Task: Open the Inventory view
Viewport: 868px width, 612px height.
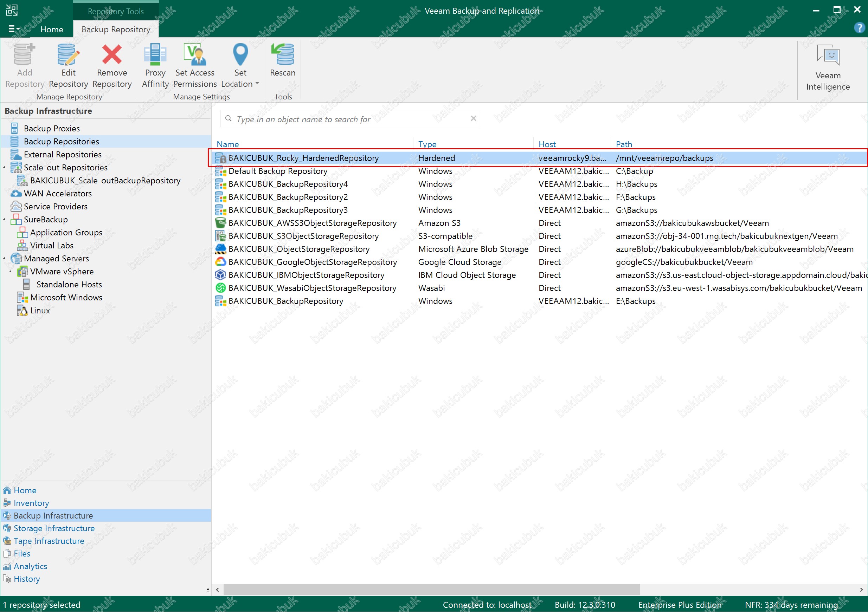Action: pos(31,503)
